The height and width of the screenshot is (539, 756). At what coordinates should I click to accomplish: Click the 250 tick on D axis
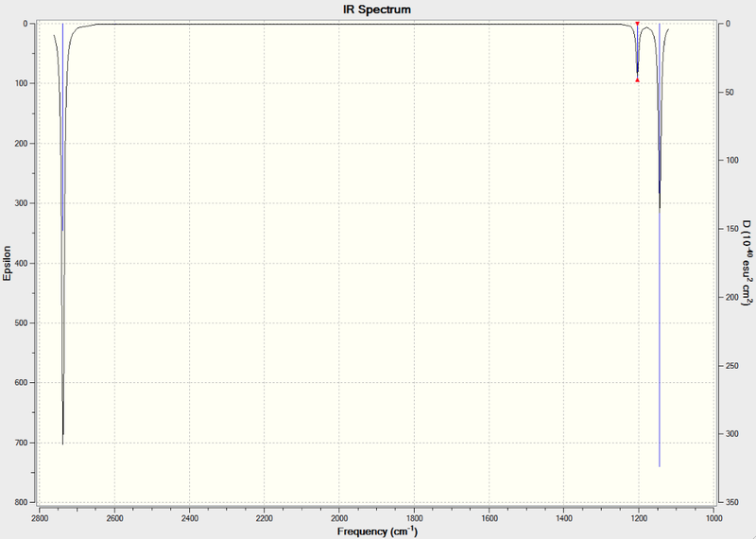[731, 366]
